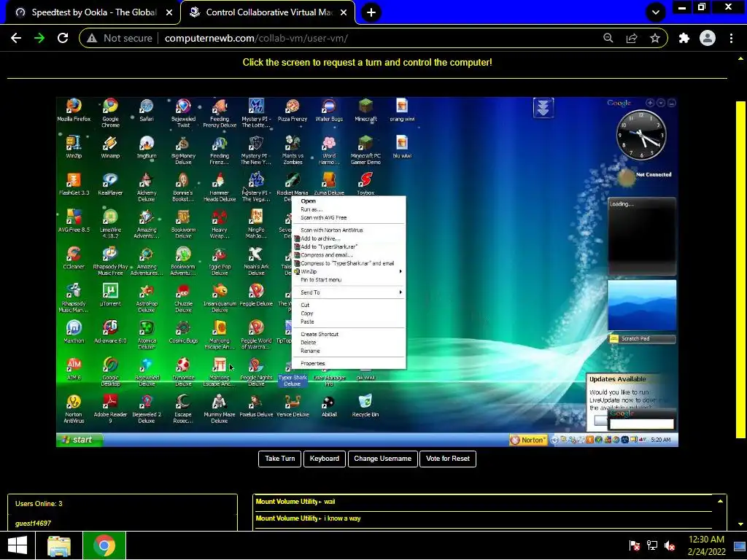The width and height of the screenshot is (747, 560).
Task: Open the ImgBurn icon
Action: 147,147
